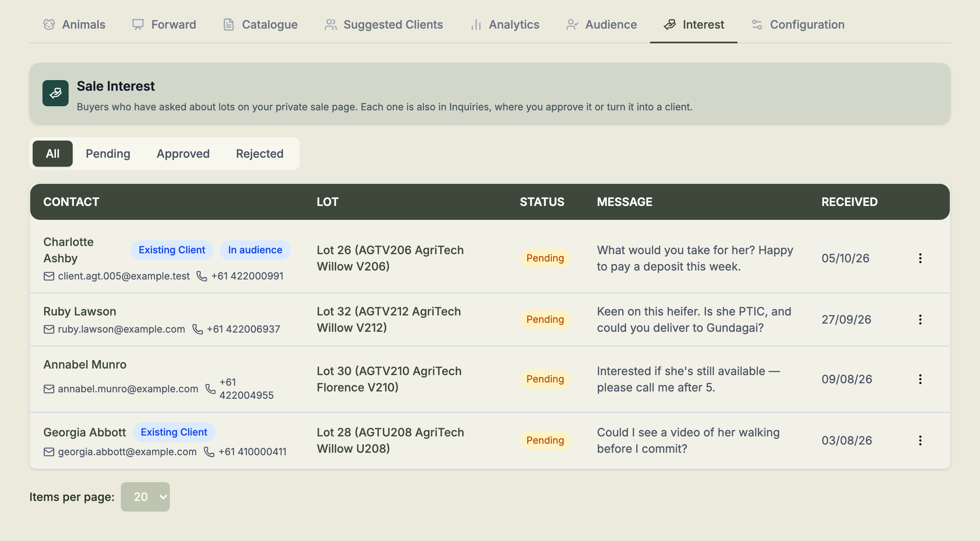Click envelope icon beside georgia.abbott@example.com

(x=49, y=452)
